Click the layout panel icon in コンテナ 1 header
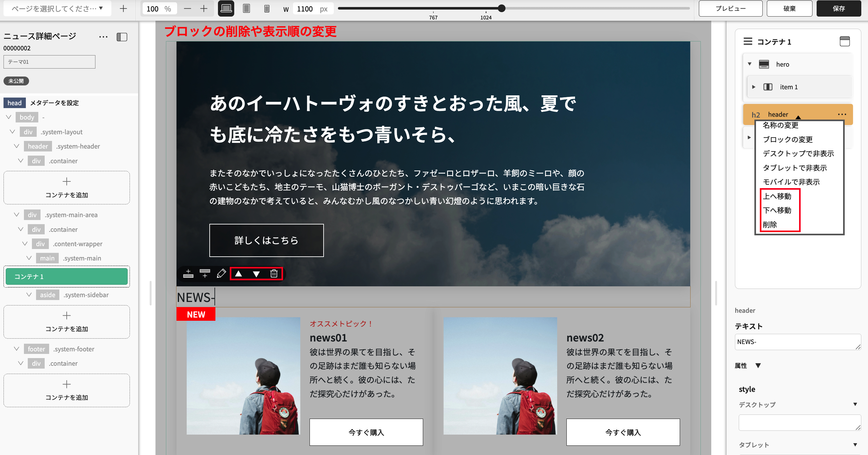The width and height of the screenshot is (868, 455). pyautogui.click(x=844, y=41)
